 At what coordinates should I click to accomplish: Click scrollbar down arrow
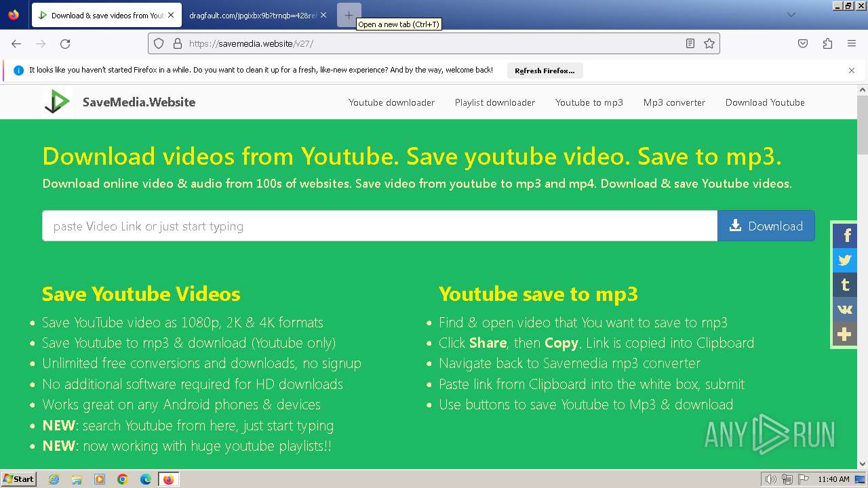pos(863,464)
